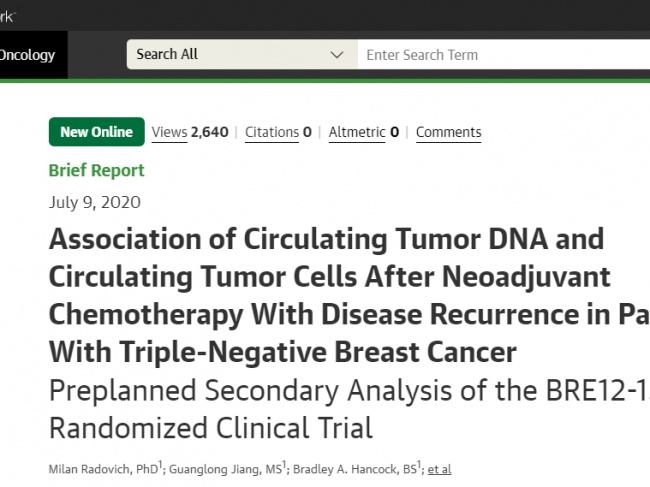The width and height of the screenshot is (650, 487).
Task: Expand the author list via et al
Action: [x=440, y=468]
